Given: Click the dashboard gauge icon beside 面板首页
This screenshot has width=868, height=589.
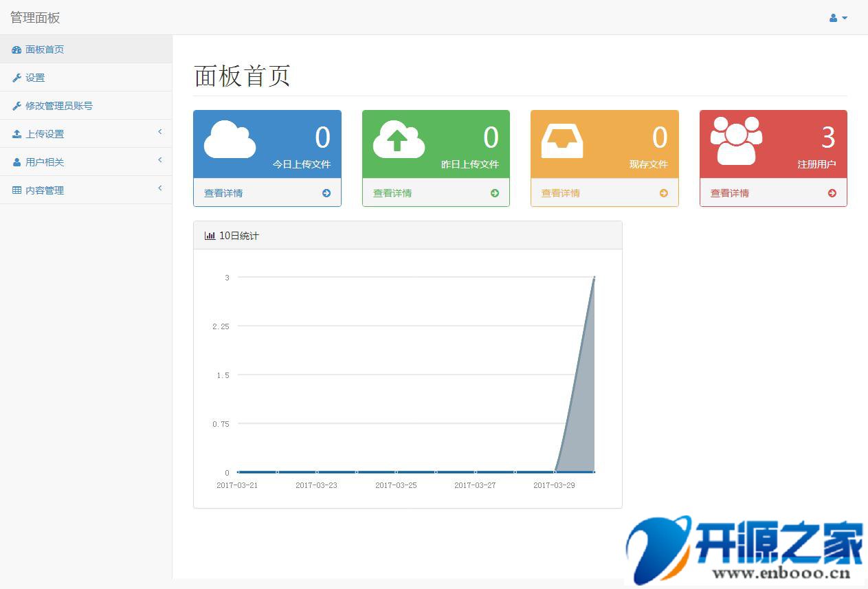Looking at the screenshot, I should click(x=16, y=50).
